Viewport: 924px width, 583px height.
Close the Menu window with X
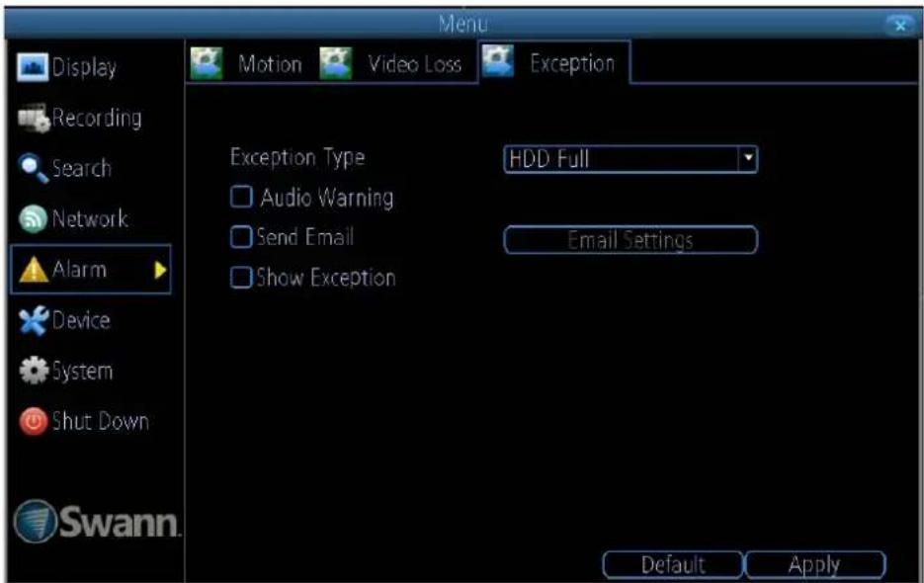(900, 26)
